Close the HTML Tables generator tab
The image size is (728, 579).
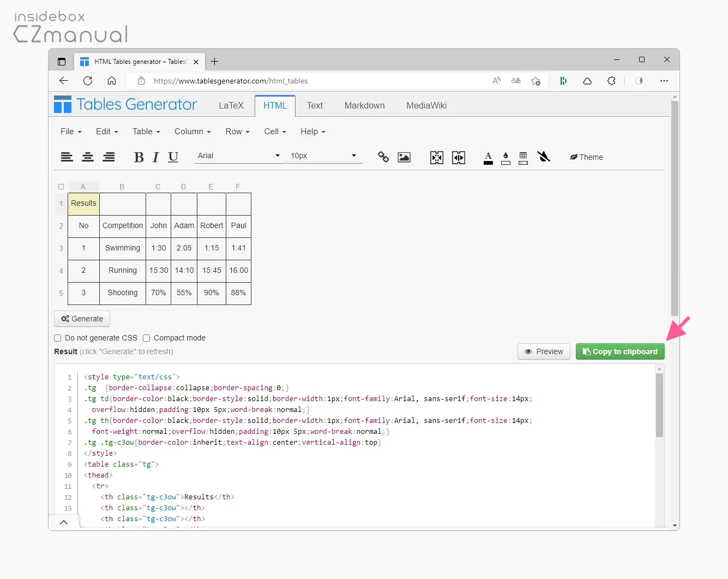pos(196,62)
